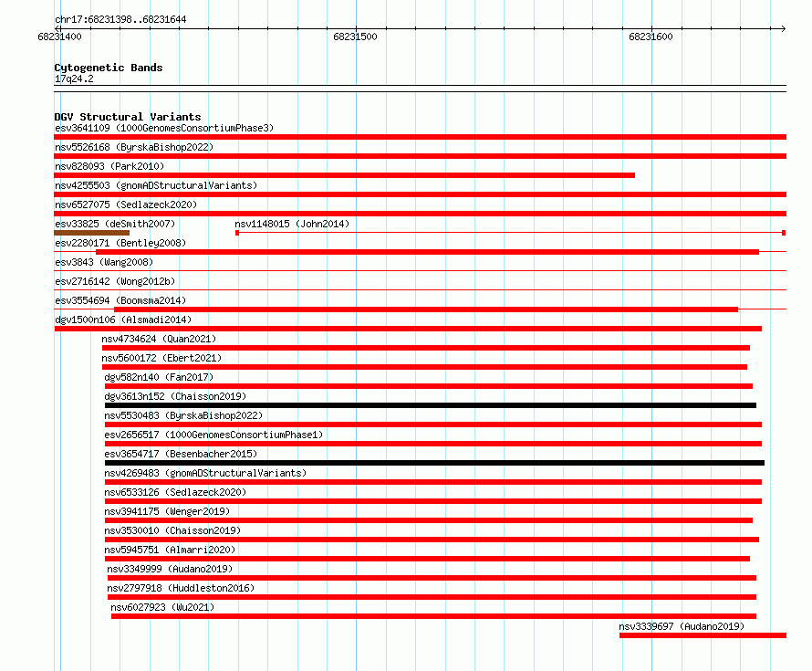Open esv2716142 (Wong2012b) label
The width and height of the screenshot is (812, 671).
[115, 281]
